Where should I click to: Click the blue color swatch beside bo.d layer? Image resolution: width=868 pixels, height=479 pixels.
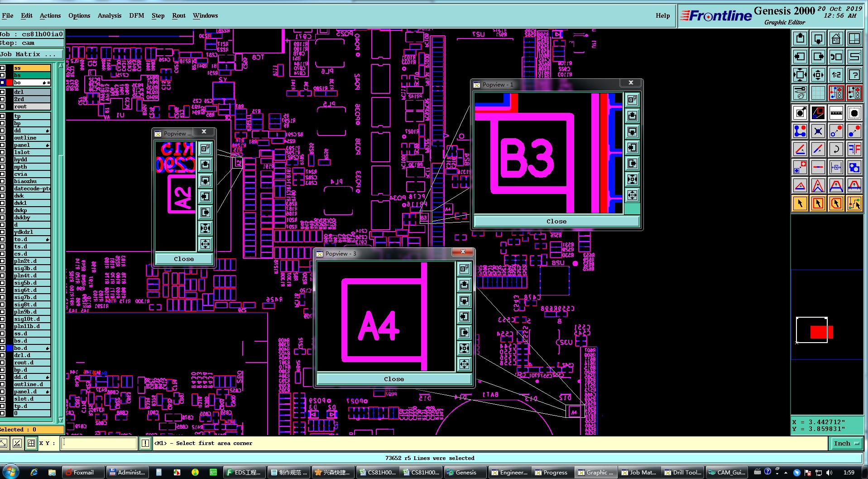10,348
